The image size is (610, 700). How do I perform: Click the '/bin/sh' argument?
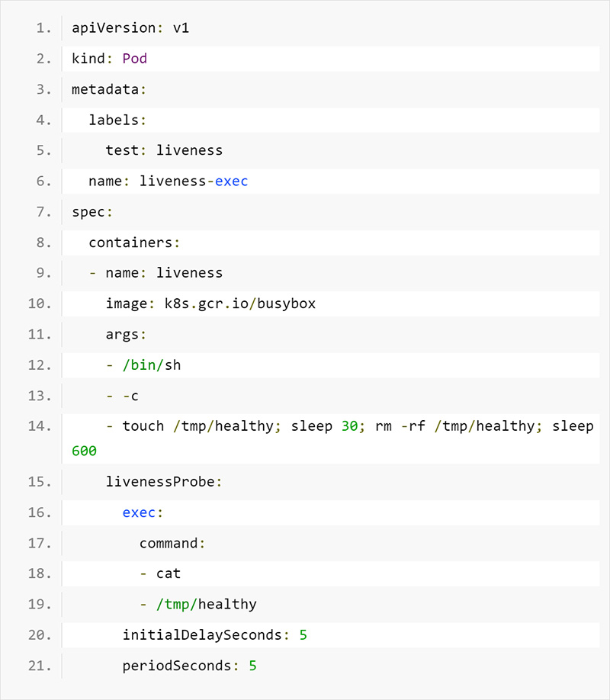[152, 364]
